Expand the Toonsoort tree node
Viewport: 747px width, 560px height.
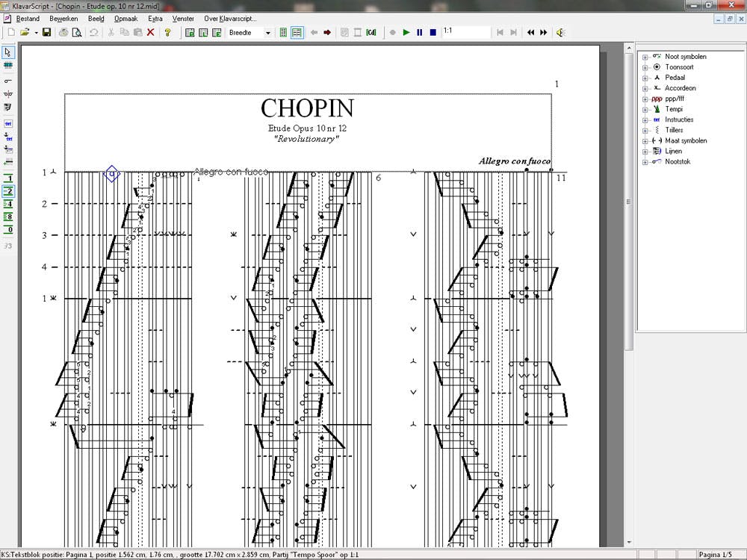(645, 67)
